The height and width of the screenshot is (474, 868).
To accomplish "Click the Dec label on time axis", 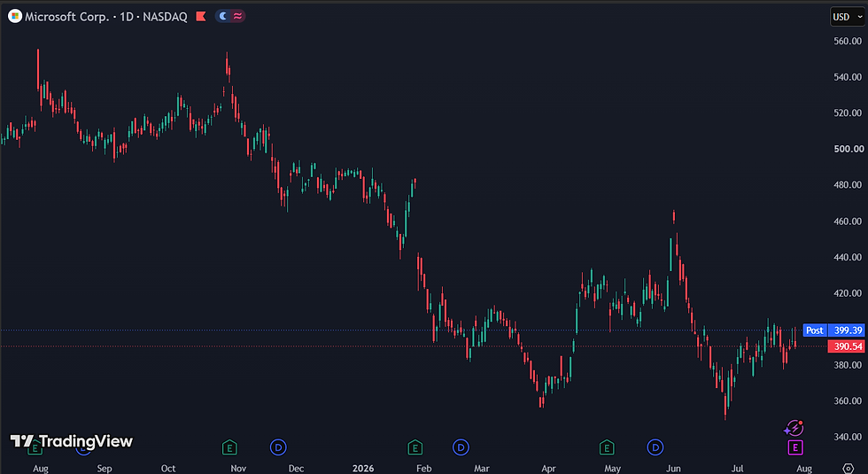I will [x=296, y=469].
